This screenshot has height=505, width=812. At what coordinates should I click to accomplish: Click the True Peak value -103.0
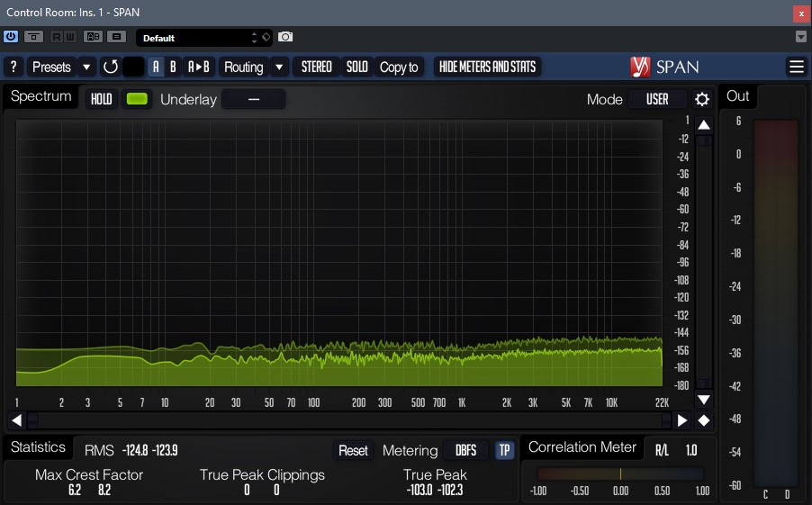click(x=420, y=490)
